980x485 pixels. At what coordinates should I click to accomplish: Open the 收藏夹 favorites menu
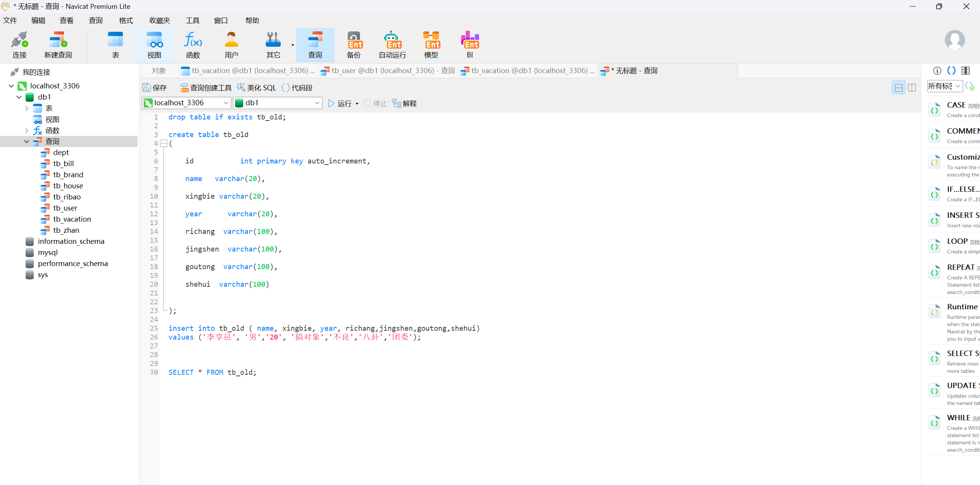click(x=159, y=20)
